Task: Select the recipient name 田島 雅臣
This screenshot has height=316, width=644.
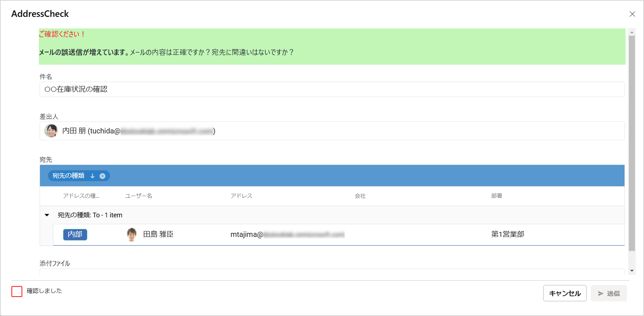Action: click(158, 234)
